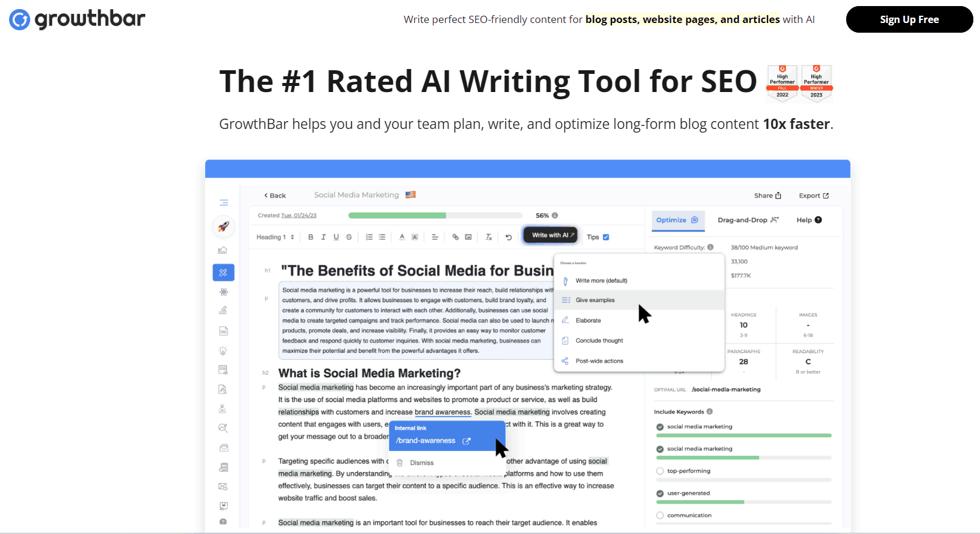Click the insert link icon
The image size is (980, 534).
click(455, 237)
